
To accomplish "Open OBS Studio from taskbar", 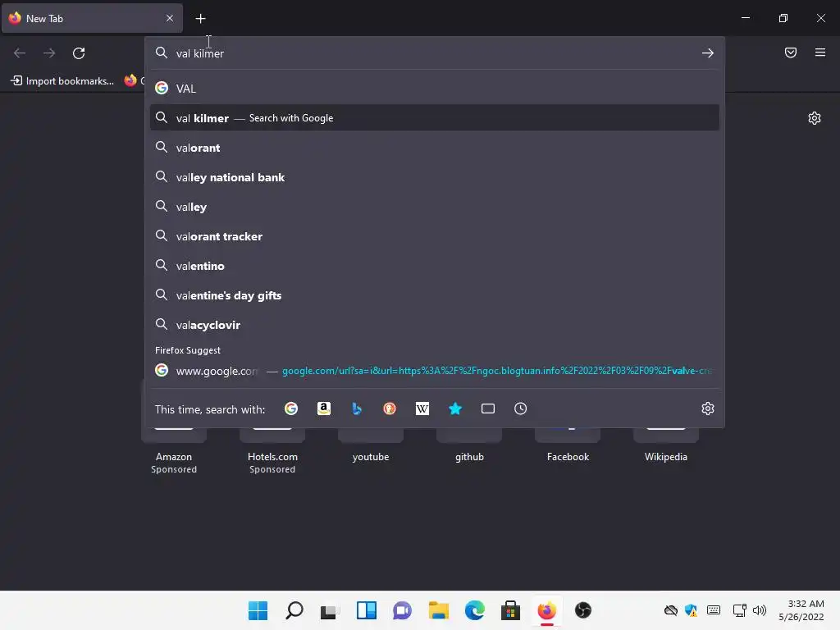I will [x=583, y=610].
